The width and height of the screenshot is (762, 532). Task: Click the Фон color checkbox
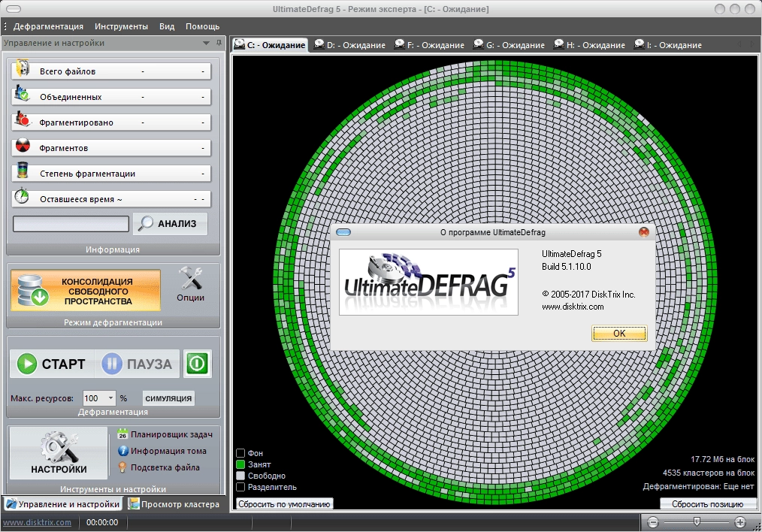click(x=240, y=453)
